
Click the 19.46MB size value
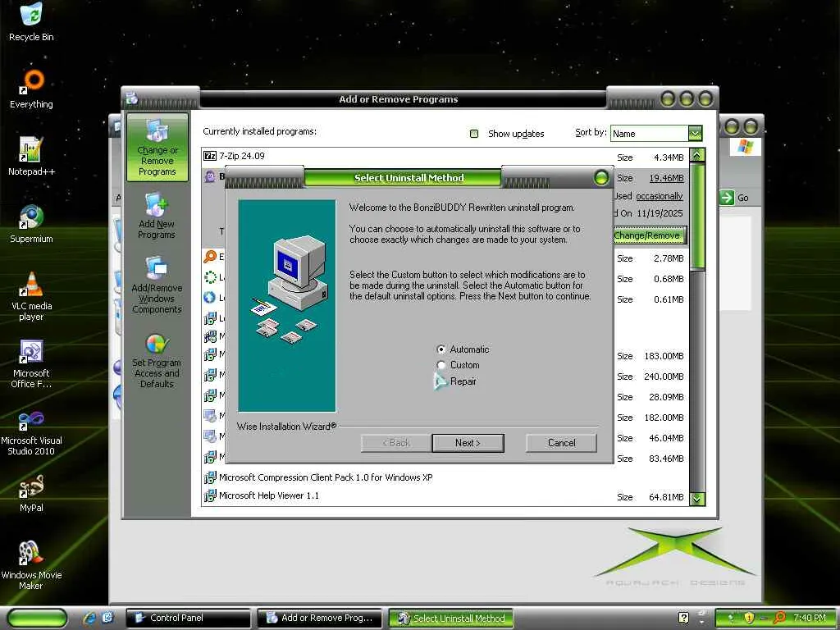[666, 178]
